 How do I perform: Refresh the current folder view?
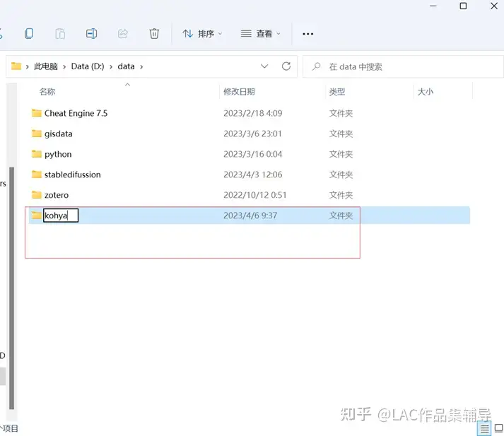click(286, 66)
